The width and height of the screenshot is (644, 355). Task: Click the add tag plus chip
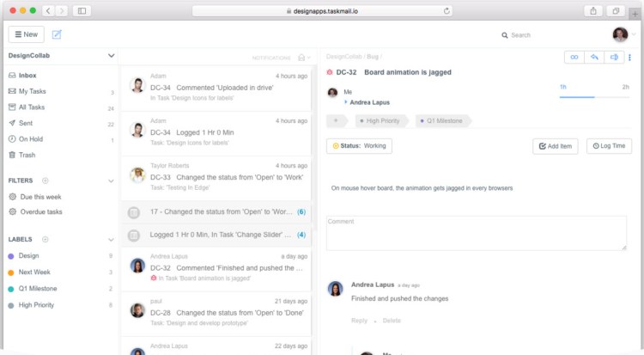coord(337,120)
